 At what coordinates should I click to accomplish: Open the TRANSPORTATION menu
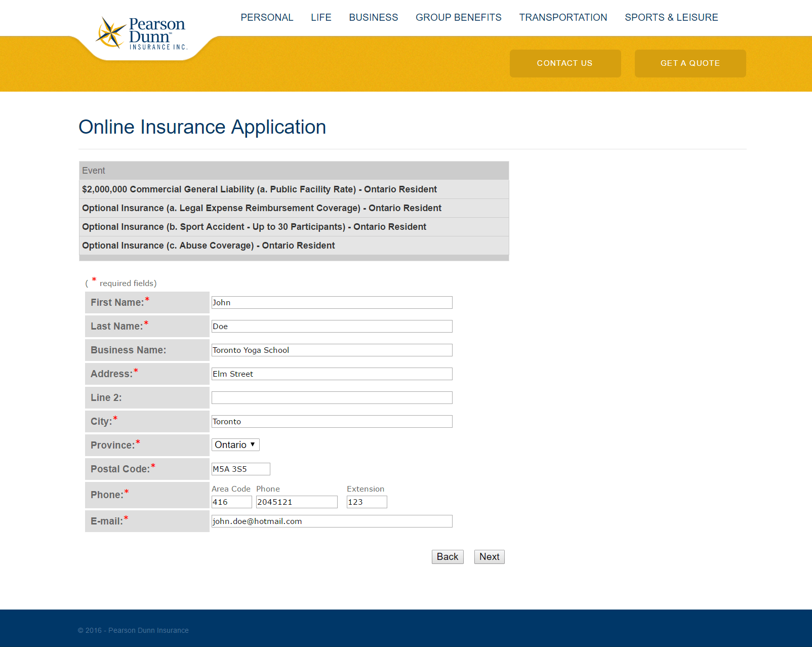[563, 17]
